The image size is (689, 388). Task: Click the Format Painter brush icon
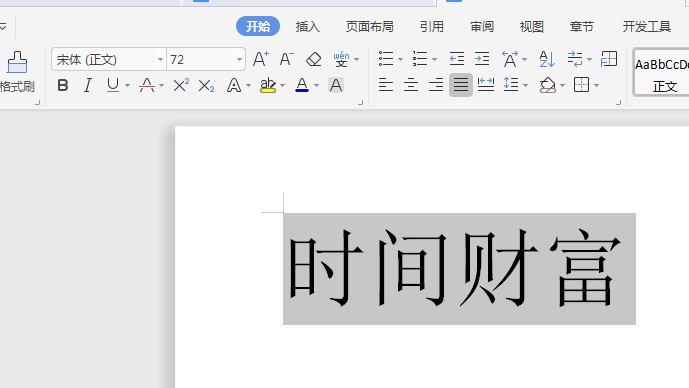pos(17,62)
